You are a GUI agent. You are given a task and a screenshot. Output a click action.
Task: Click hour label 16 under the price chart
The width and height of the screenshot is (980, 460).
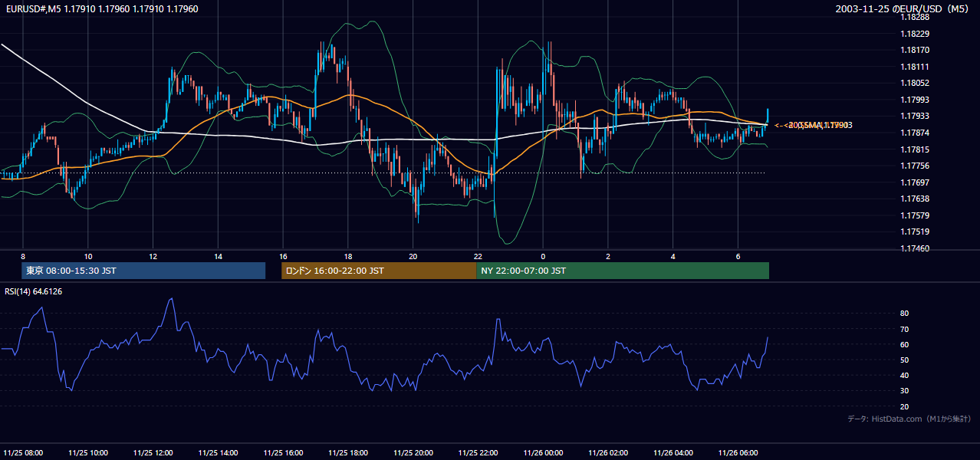[283, 256]
